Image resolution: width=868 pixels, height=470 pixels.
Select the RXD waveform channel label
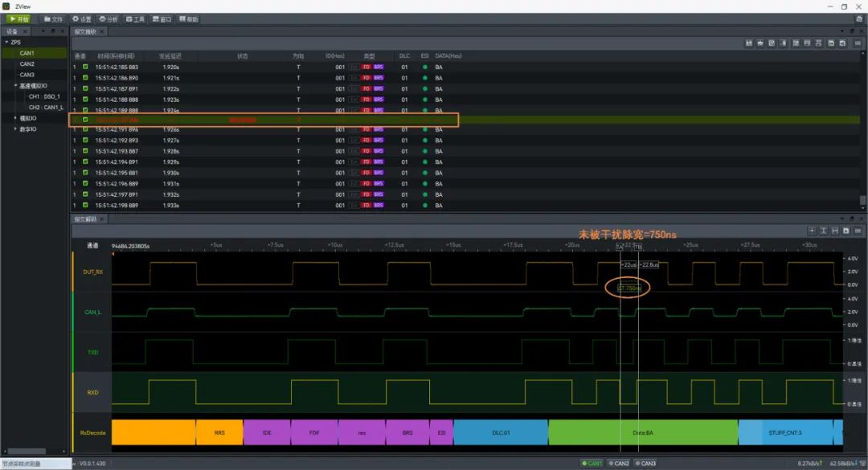coord(92,393)
